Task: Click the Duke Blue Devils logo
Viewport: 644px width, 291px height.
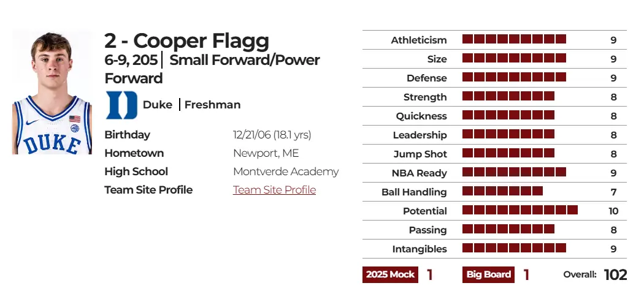Action: [x=121, y=105]
